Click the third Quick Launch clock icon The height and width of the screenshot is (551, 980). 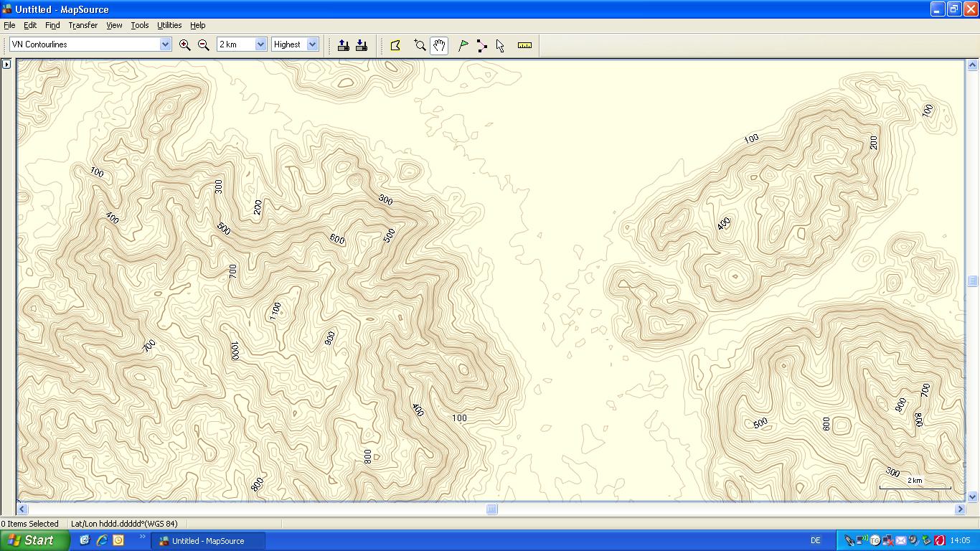coord(119,540)
